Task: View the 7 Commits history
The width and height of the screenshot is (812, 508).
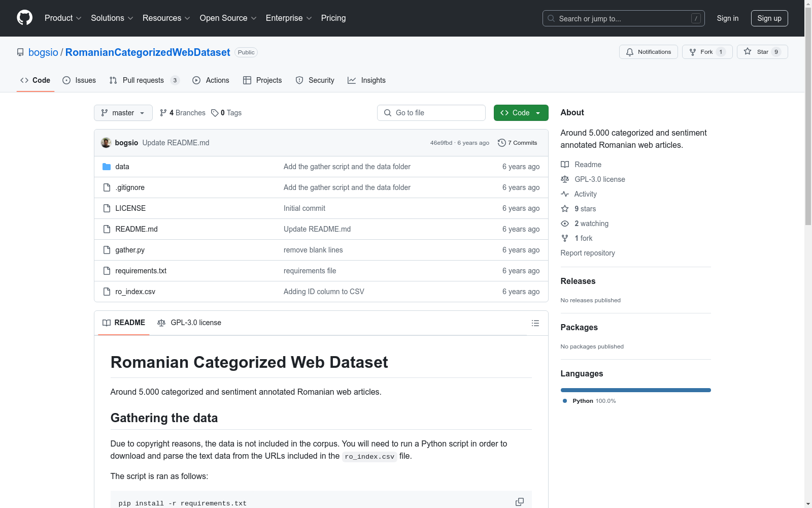Action: click(x=518, y=143)
